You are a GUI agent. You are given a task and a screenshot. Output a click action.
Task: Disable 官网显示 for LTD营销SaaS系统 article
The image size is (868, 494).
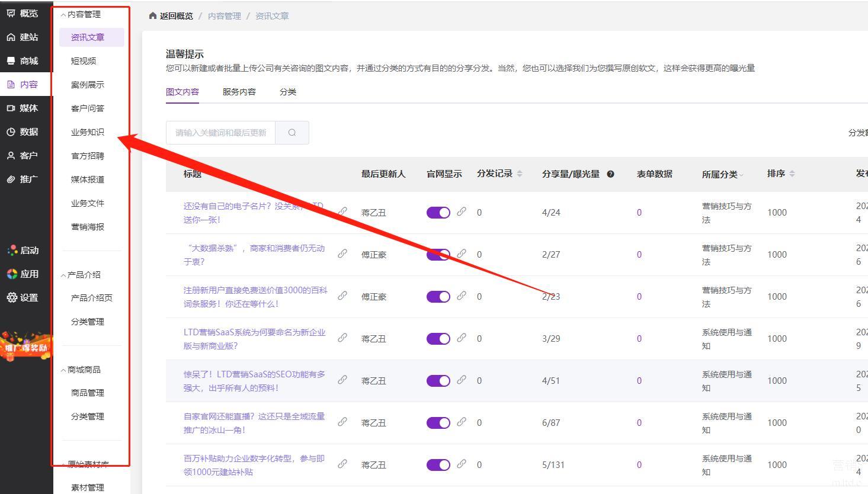[438, 339]
